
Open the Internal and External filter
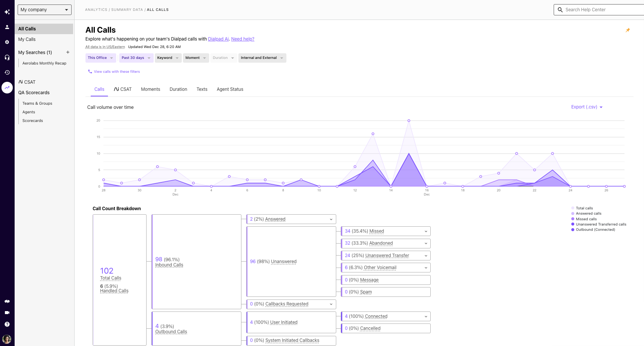(262, 58)
